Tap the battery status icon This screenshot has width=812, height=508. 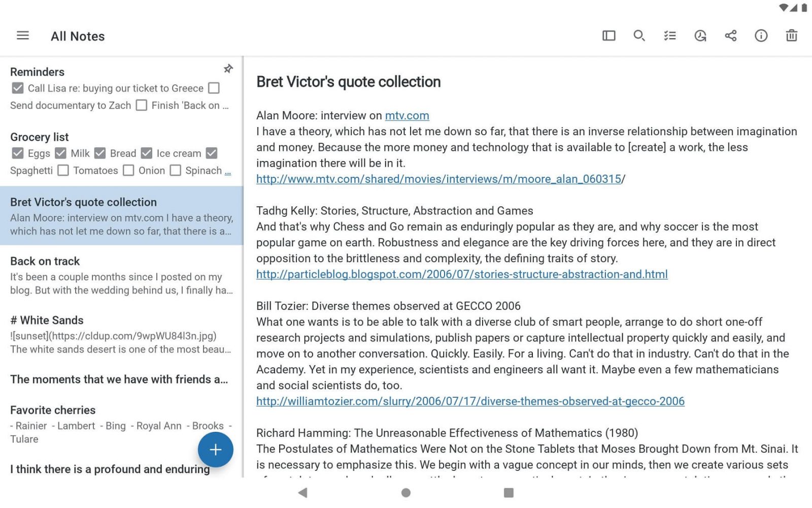coord(804,8)
